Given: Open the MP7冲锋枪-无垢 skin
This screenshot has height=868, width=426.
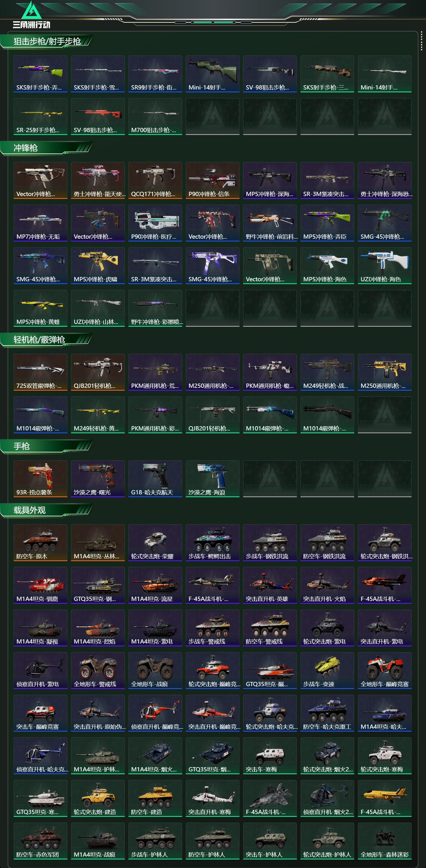Looking at the screenshot, I should coord(40,223).
